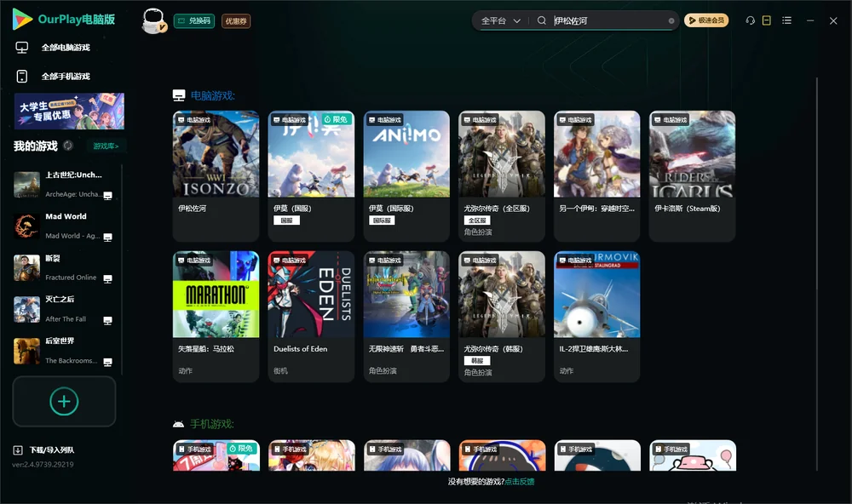Refresh My Games with the circular icon

68,146
